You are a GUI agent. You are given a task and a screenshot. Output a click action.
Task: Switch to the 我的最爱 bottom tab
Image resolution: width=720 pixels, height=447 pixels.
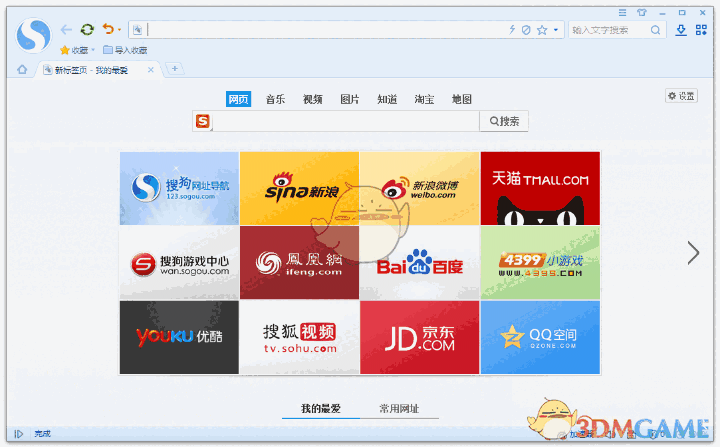pos(321,408)
